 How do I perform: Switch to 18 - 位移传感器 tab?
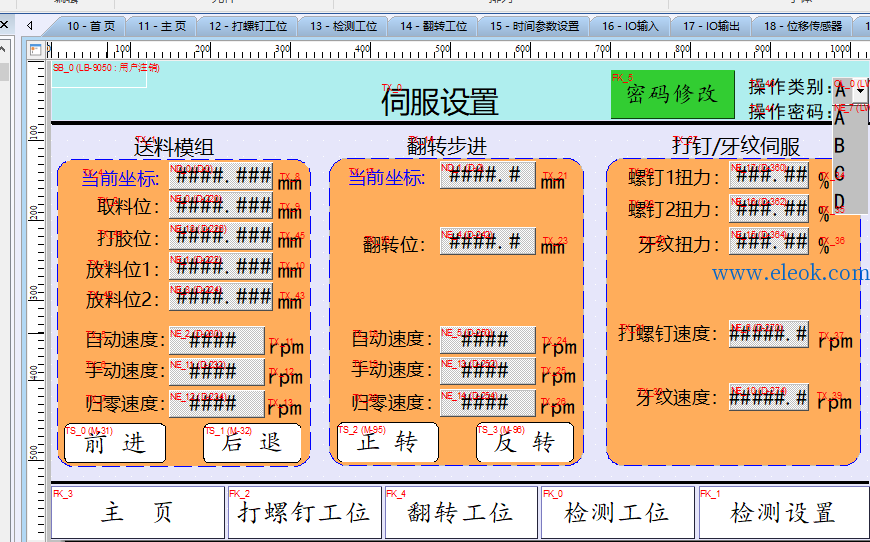click(x=802, y=26)
